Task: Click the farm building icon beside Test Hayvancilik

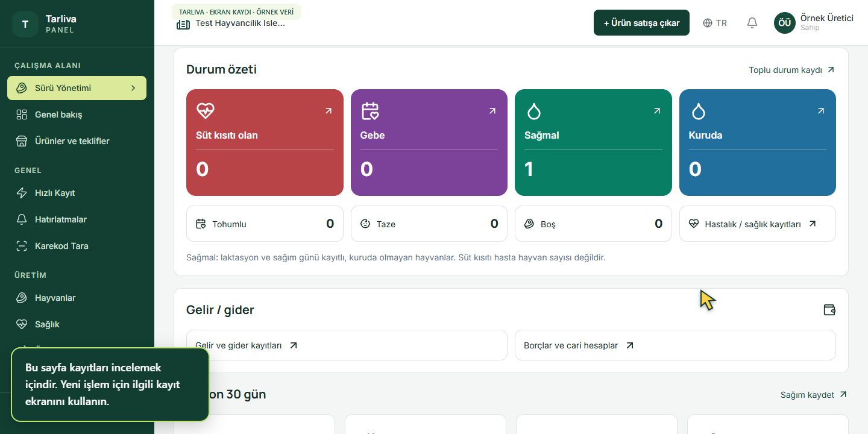Action: [183, 24]
